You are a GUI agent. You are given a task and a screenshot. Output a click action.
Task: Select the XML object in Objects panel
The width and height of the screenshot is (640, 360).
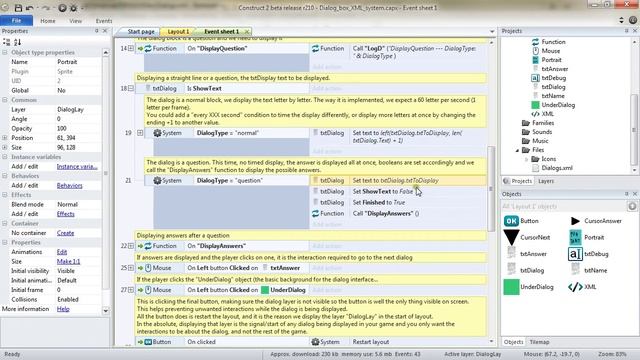coord(575,287)
